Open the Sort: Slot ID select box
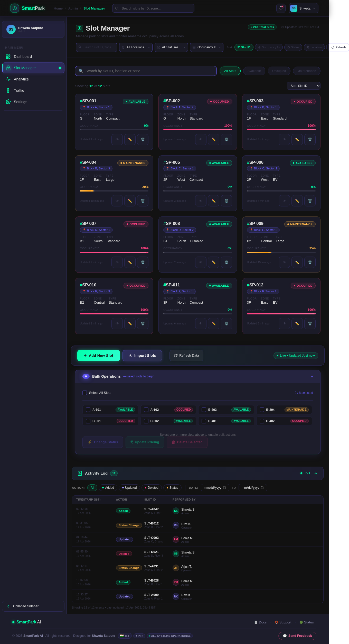The image size is (349, 644). click(304, 86)
